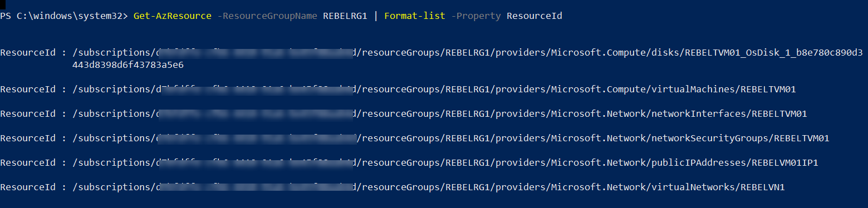Click the Format-list cmdlet
The image size is (868, 208).
coord(415,16)
